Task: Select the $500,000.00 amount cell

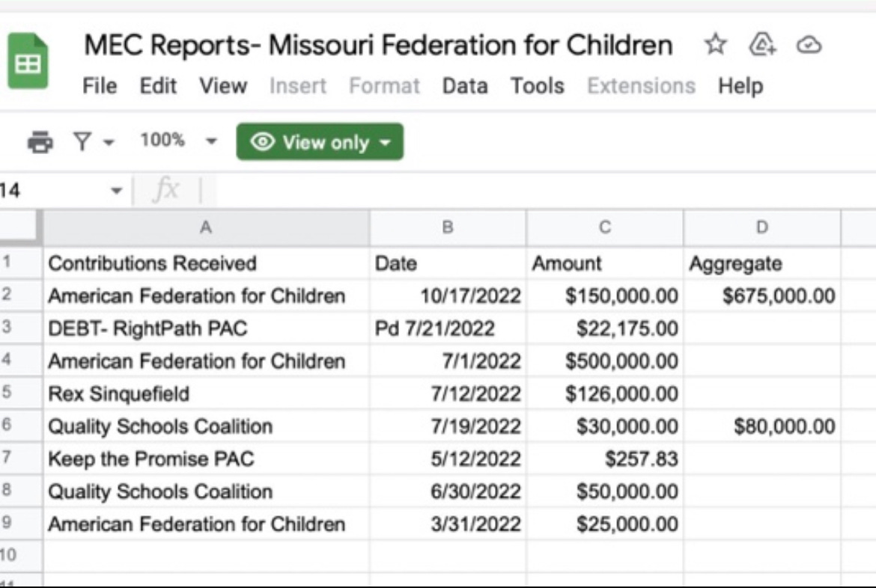Action: pyautogui.click(x=604, y=361)
